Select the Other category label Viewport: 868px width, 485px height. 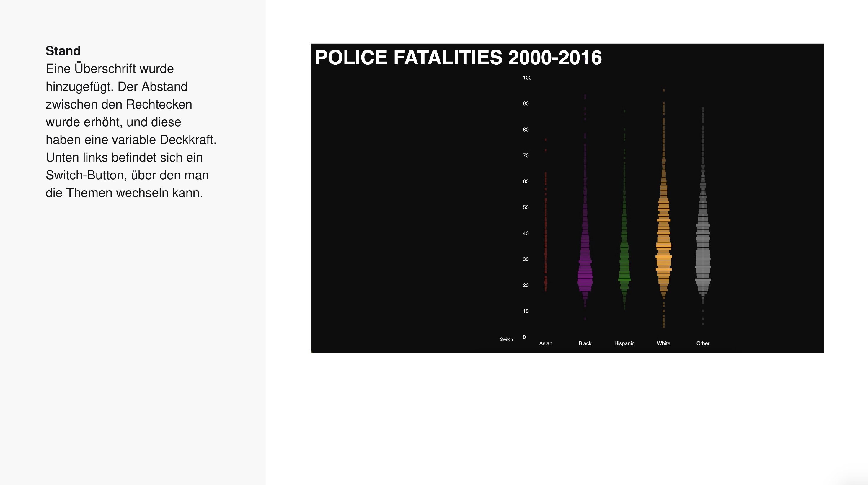click(703, 343)
